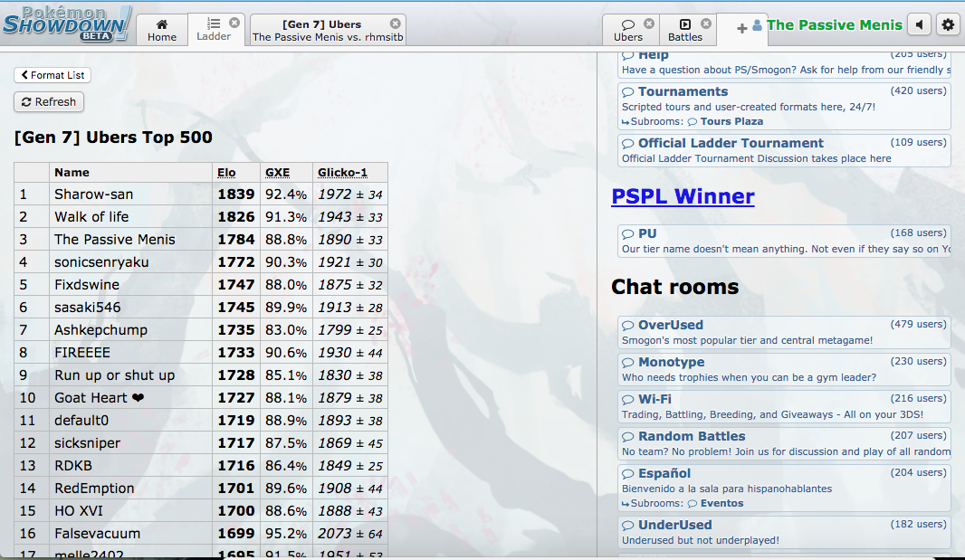
Task: Close the Battles tab
Action: point(706,24)
